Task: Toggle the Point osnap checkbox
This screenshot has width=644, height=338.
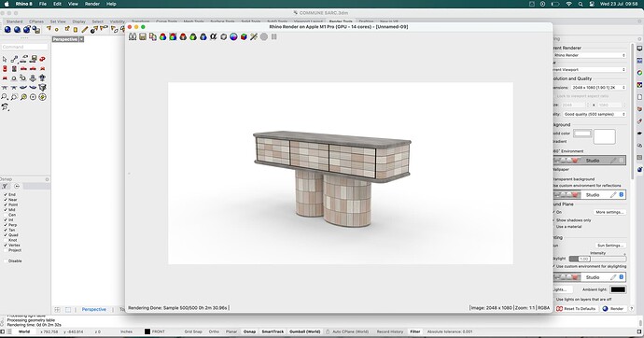Action: pos(6,204)
